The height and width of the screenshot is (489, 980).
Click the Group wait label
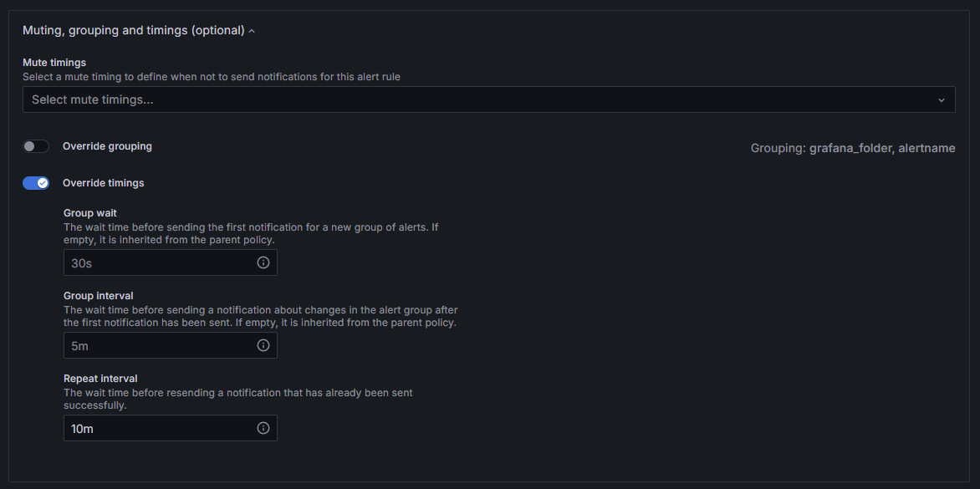(x=90, y=213)
